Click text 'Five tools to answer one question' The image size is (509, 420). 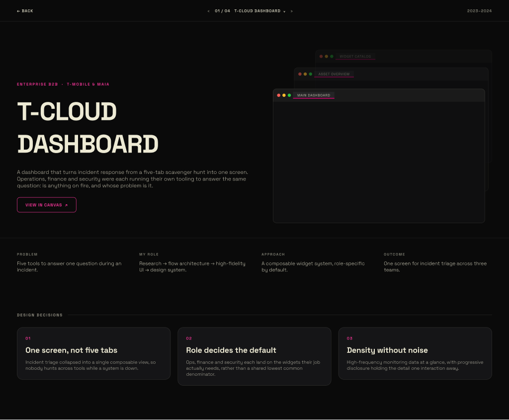point(57,263)
